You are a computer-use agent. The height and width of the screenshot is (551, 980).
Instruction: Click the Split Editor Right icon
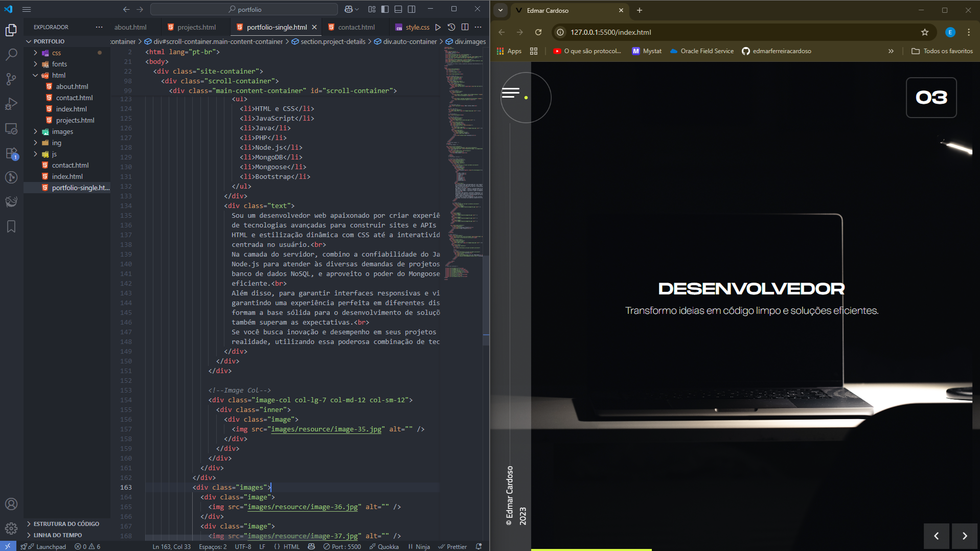pos(465,27)
